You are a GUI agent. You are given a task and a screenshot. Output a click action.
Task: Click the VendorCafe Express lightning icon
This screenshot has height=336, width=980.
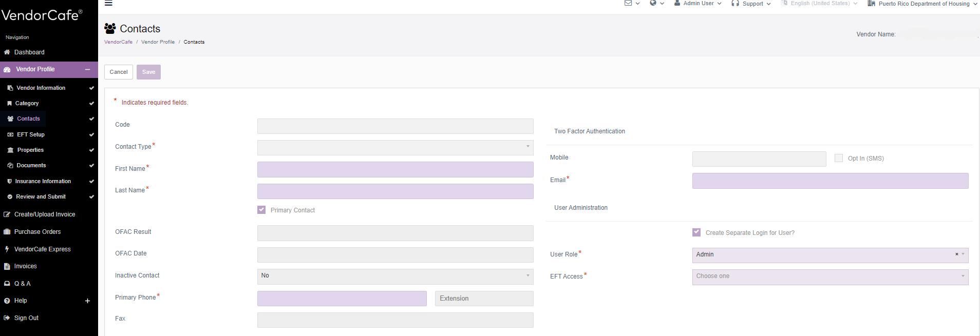pyautogui.click(x=7, y=249)
